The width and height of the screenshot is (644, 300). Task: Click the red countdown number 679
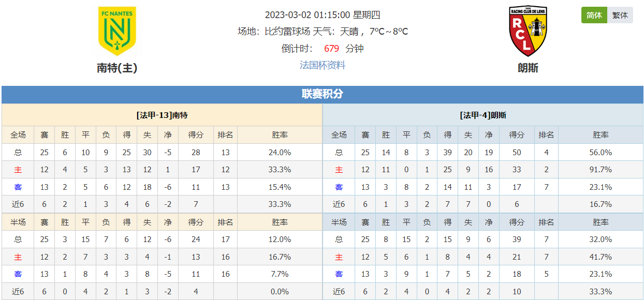click(331, 49)
